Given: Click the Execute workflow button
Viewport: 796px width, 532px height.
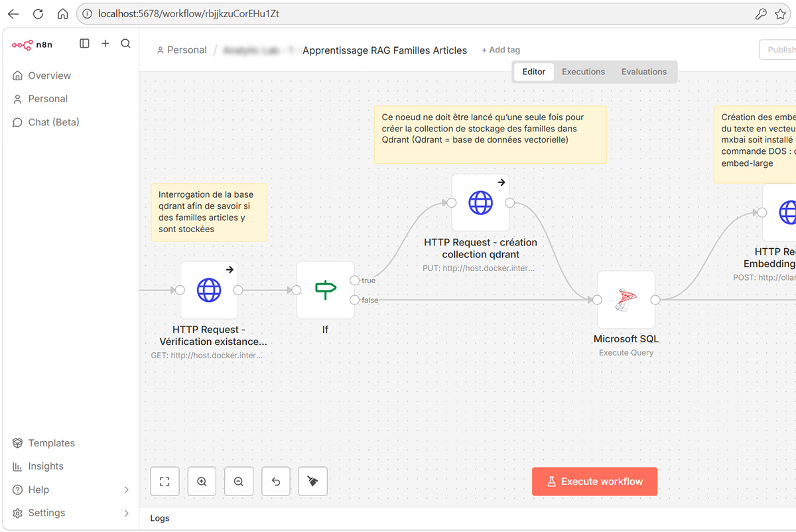Looking at the screenshot, I should click(x=594, y=482).
